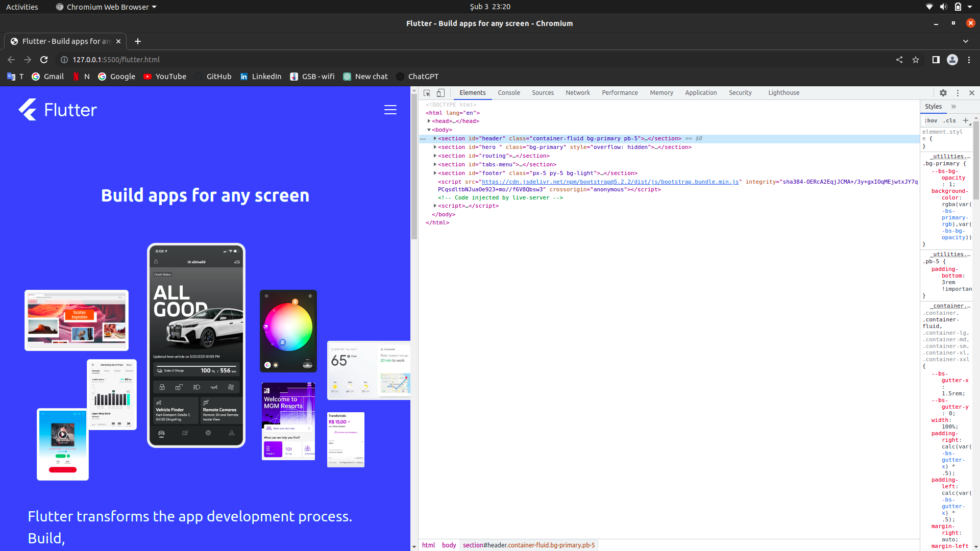This screenshot has width=980, height=551.
Task: Bookmark this page with the star
Action: (916, 60)
